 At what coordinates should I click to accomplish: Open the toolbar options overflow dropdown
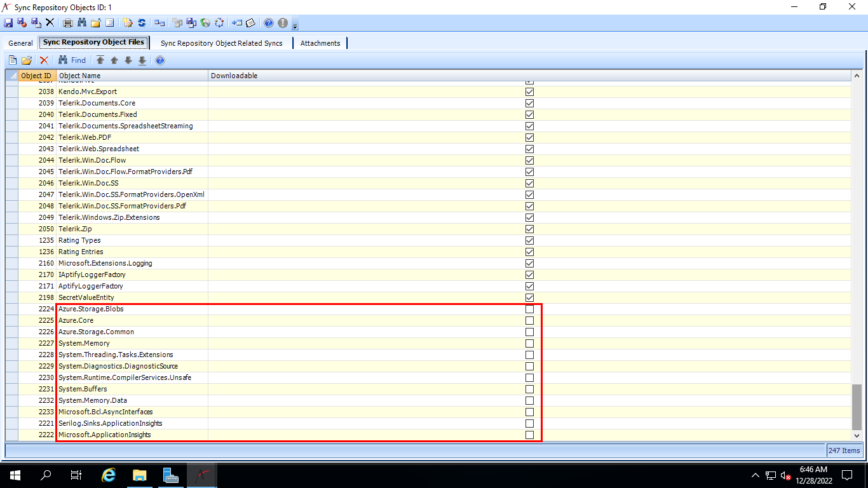point(295,25)
